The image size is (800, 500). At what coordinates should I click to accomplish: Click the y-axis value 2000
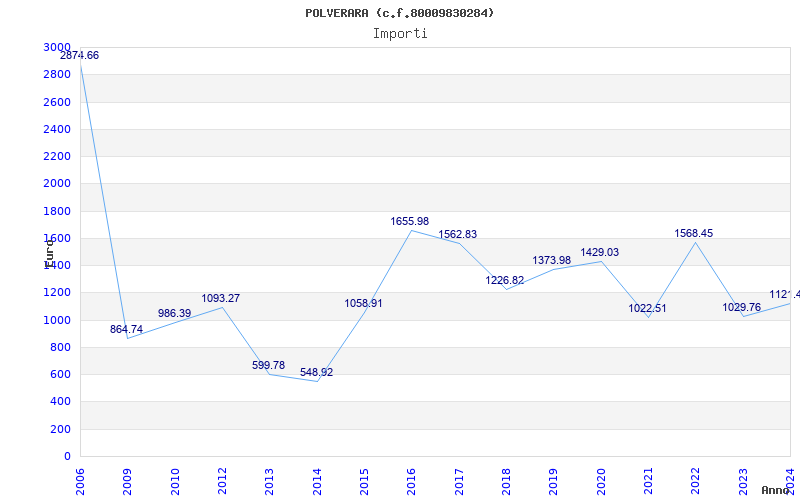pyautogui.click(x=57, y=184)
